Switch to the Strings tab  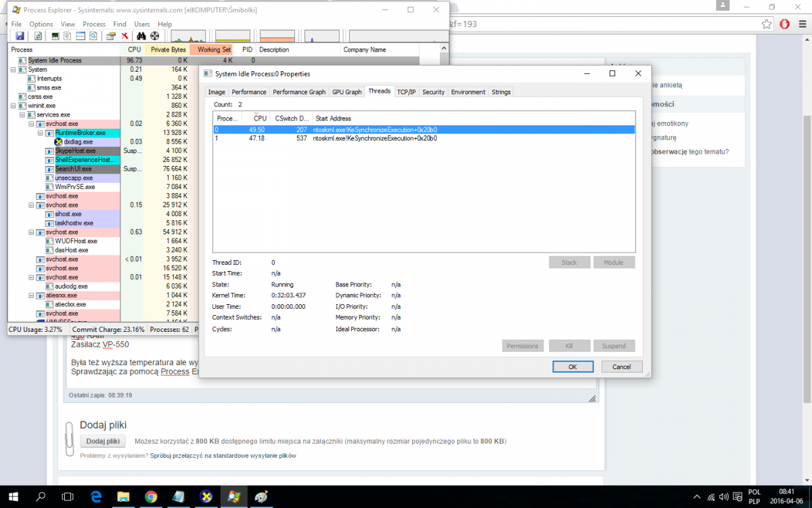(501, 91)
